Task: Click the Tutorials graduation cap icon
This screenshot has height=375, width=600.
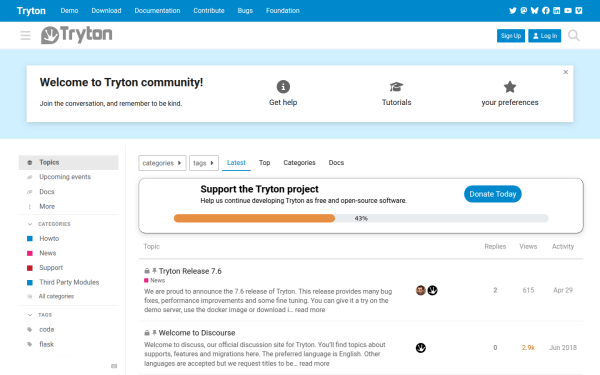Action: click(396, 87)
